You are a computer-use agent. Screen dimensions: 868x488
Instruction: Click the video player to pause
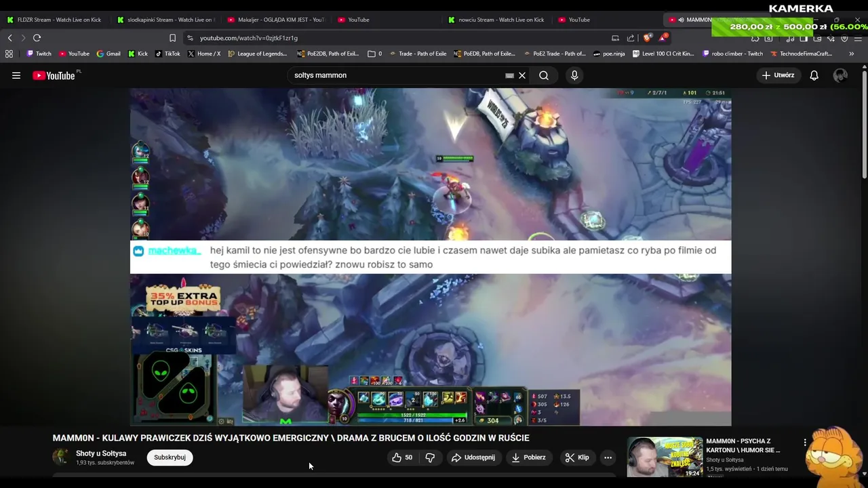[x=431, y=257]
